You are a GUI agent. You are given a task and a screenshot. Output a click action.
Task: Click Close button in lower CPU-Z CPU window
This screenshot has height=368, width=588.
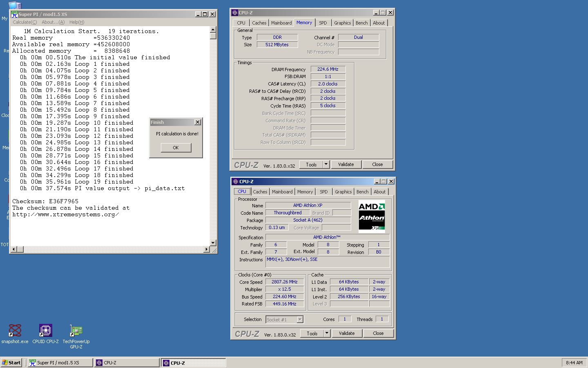378,333
